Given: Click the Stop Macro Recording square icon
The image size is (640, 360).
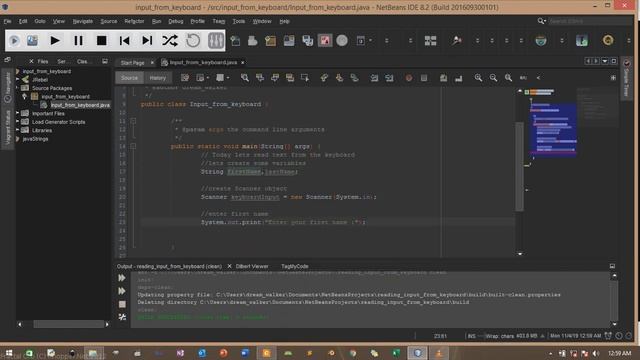Looking at the screenshot, I should point(424,78).
